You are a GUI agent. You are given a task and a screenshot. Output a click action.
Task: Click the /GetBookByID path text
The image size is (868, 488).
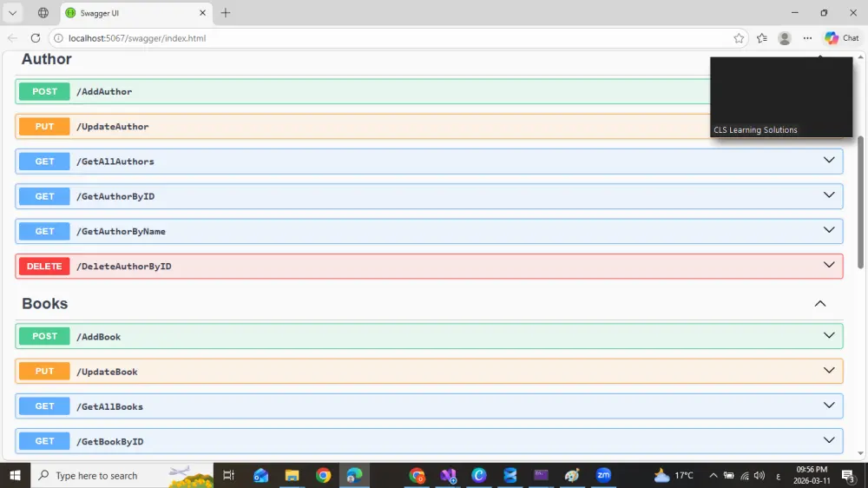pyautogui.click(x=109, y=441)
